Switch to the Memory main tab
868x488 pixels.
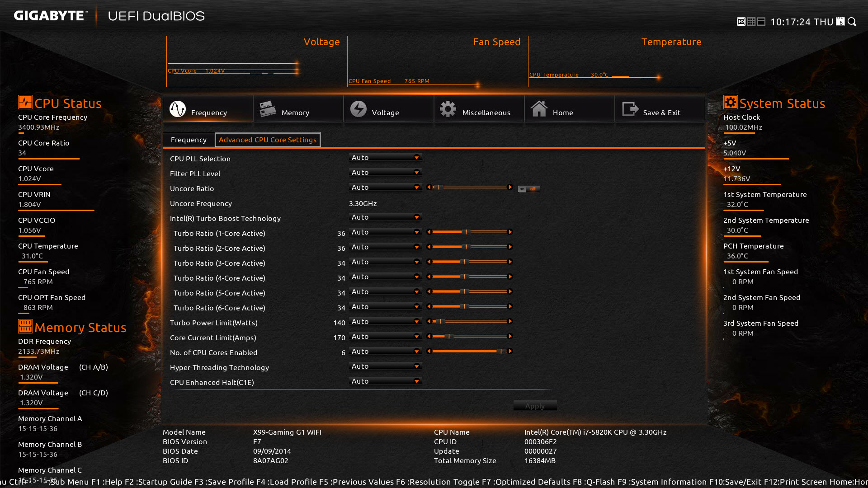(298, 108)
